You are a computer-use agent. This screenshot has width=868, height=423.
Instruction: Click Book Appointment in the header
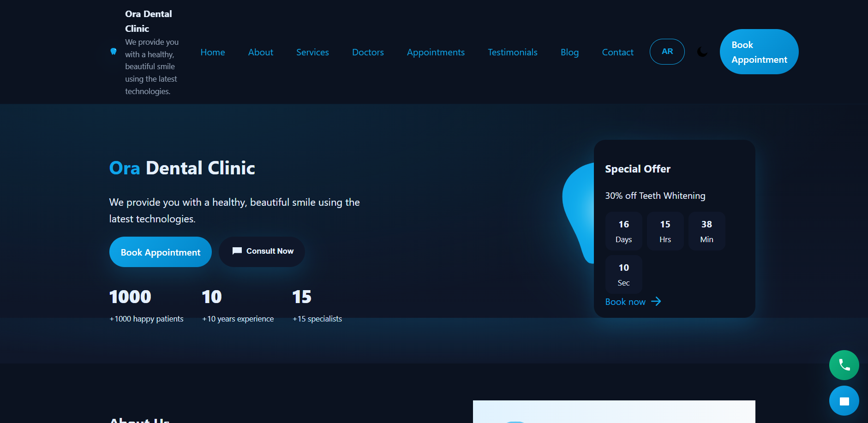click(x=759, y=52)
